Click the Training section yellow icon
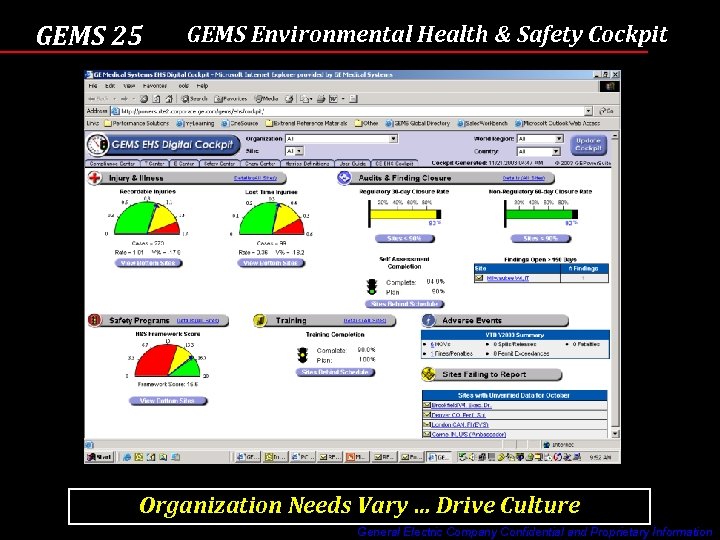 coord(260,320)
